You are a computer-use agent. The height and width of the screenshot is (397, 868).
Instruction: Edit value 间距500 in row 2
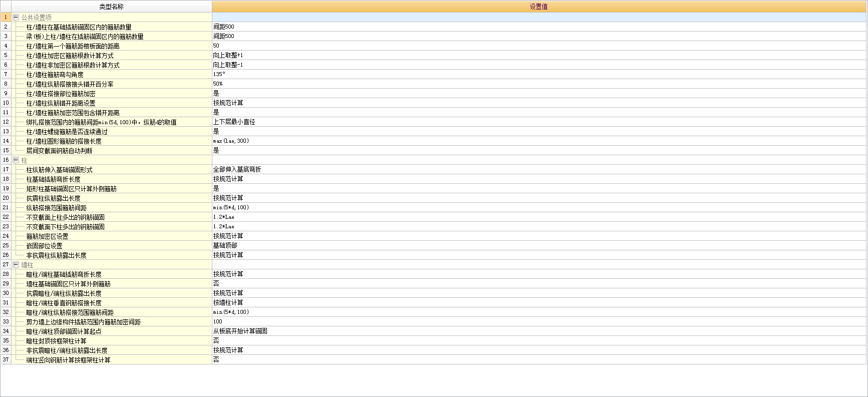pos(539,27)
